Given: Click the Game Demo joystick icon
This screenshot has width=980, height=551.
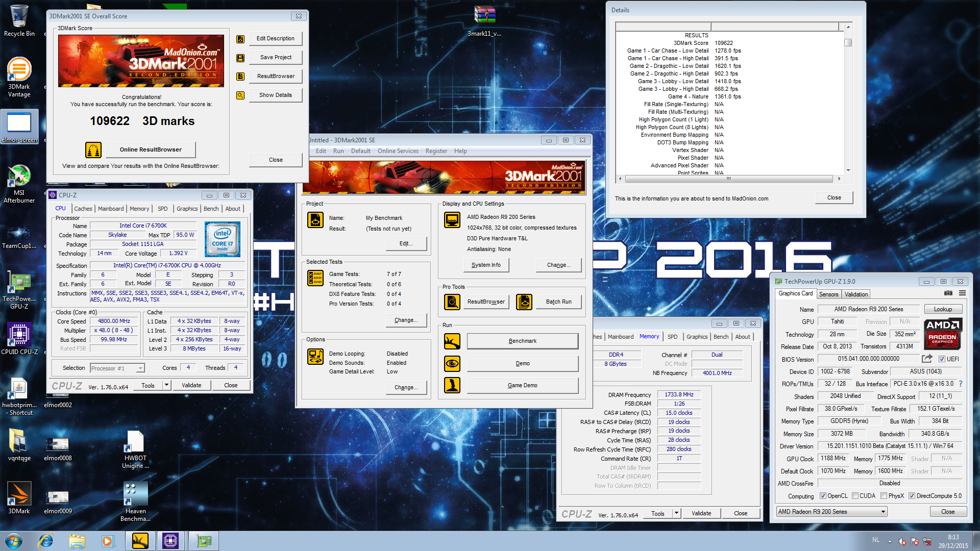Looking at the screenshot, I should [x=452, y=385].
